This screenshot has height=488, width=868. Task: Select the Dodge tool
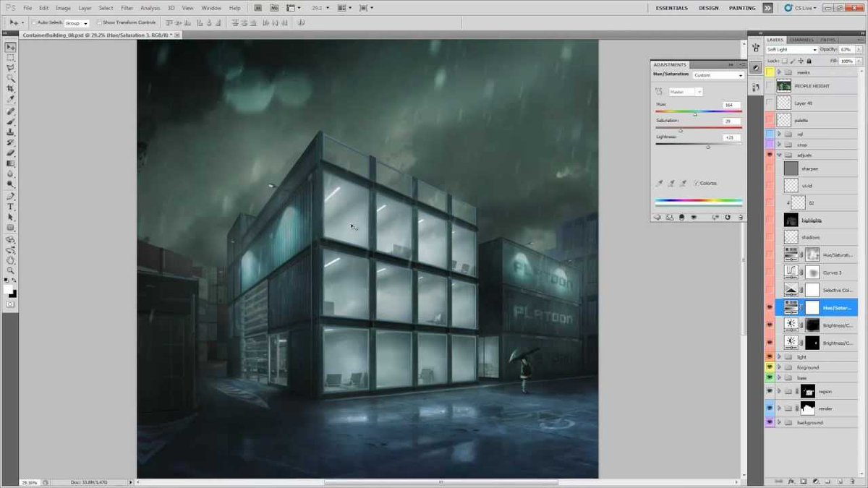click(11, 184)
